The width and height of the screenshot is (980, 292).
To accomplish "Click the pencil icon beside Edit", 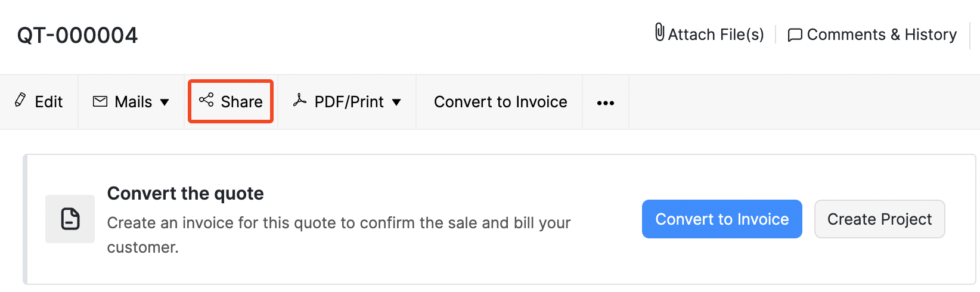I will click(20, 100).
